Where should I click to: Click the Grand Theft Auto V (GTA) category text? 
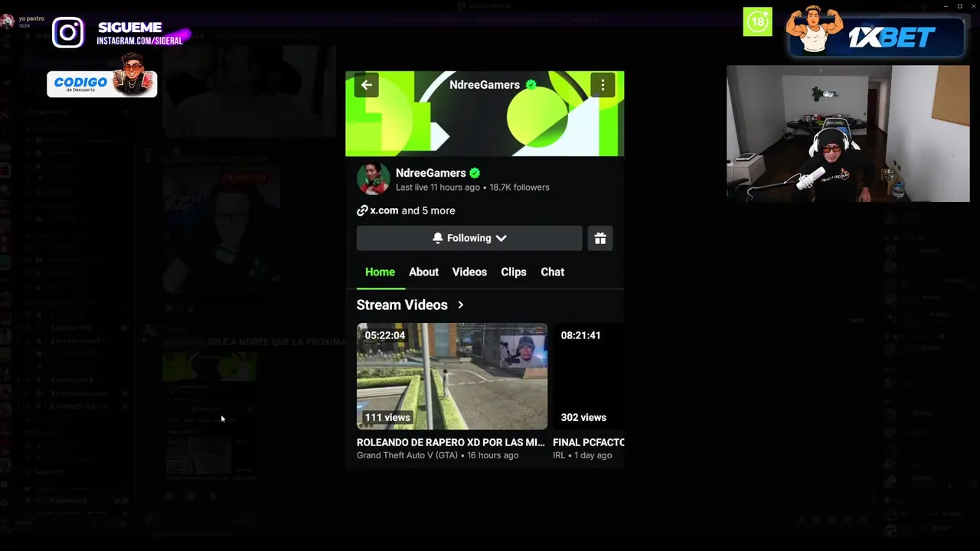407,455
